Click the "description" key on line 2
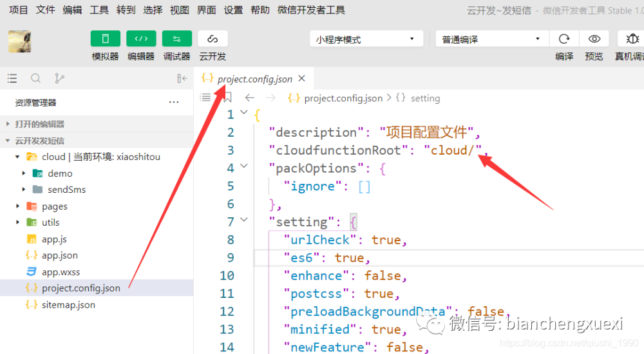This screenshot has height=354, width=644. (316, 132)
